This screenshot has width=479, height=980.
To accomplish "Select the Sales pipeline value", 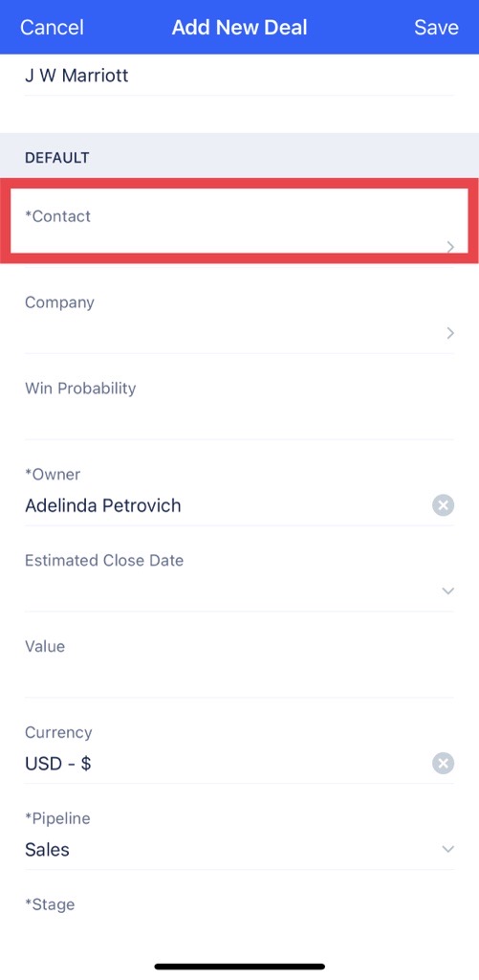I will point(48,850).
